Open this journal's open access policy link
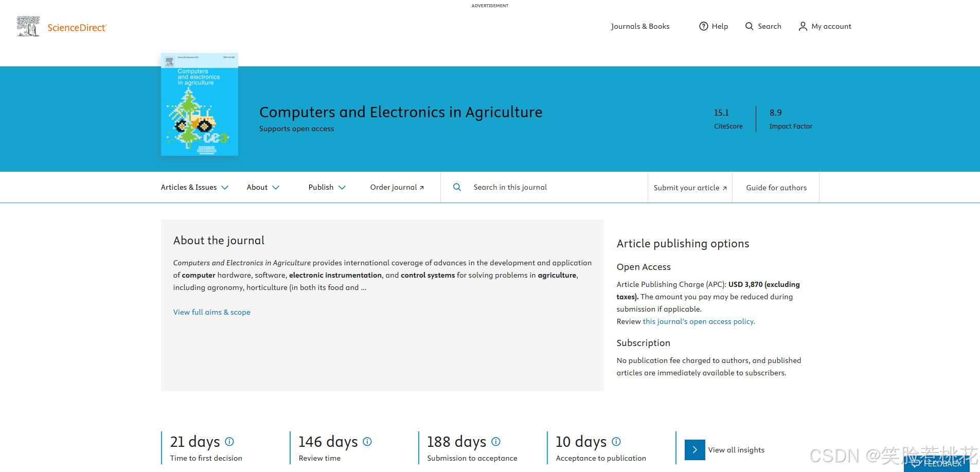The width and height of the screenshot is (980, 472). (x=699, y=321)
